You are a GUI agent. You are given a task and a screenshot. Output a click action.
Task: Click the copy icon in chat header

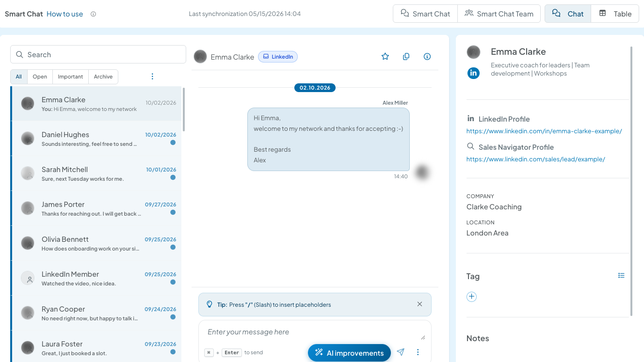(406, 57)
